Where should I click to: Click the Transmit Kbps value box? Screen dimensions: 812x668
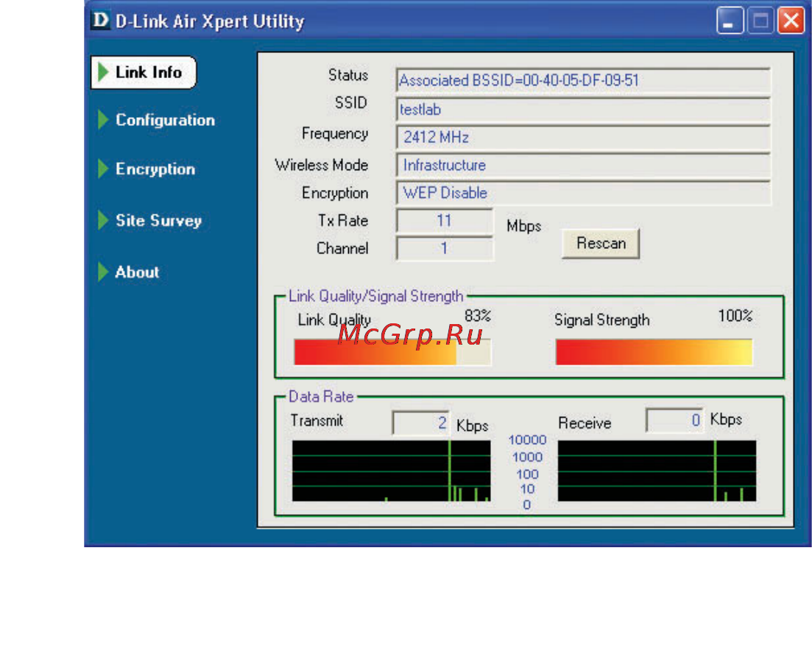(x=420, y=423)
